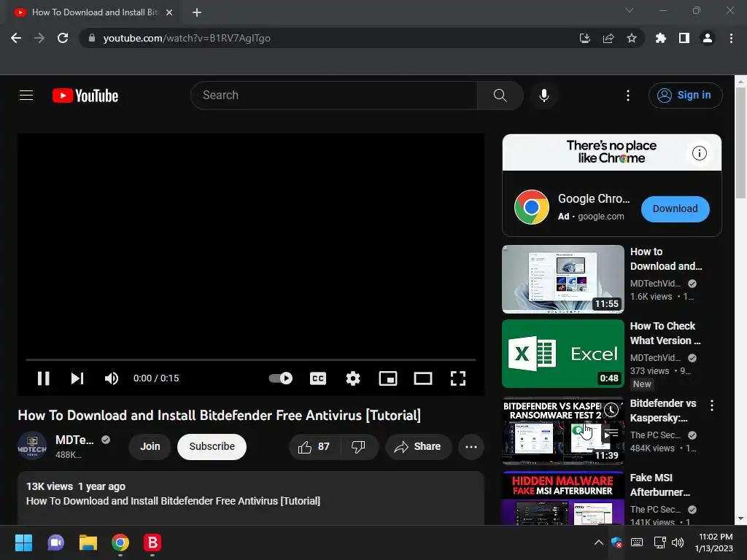Viewport: 747px width, 560px height.
Task: Join the MDTech channel membership
Action: click(x=150, y=447)
